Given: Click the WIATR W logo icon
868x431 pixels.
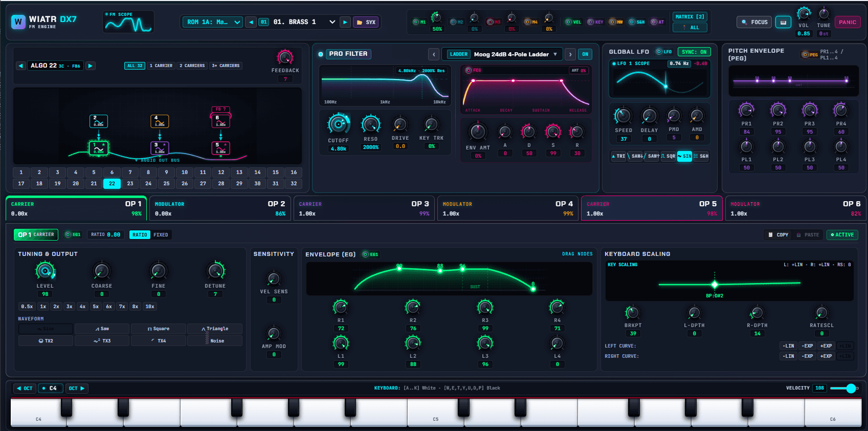Looking at the screenshot, I should point(18,21).
